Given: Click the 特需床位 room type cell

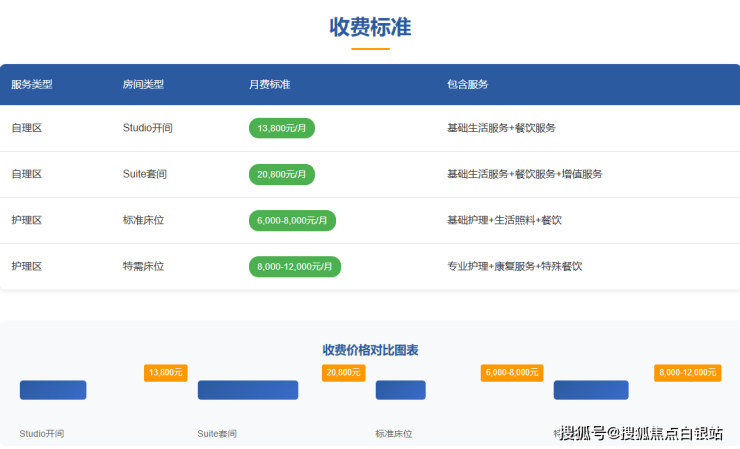Looking at the screenshot, I should pos(143,267).
